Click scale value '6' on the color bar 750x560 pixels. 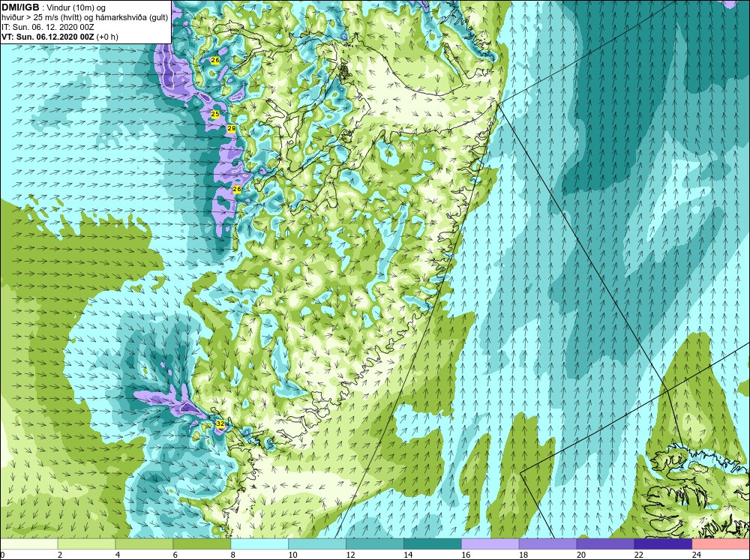click(x=175, y=555)
